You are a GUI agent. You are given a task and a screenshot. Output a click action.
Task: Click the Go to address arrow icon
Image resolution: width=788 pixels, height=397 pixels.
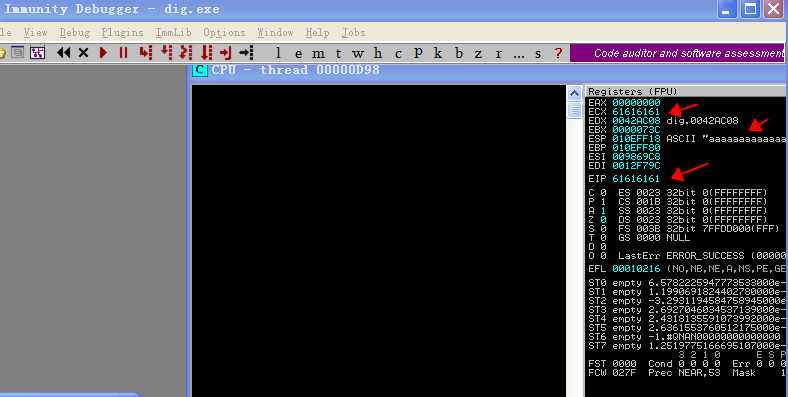246,52
